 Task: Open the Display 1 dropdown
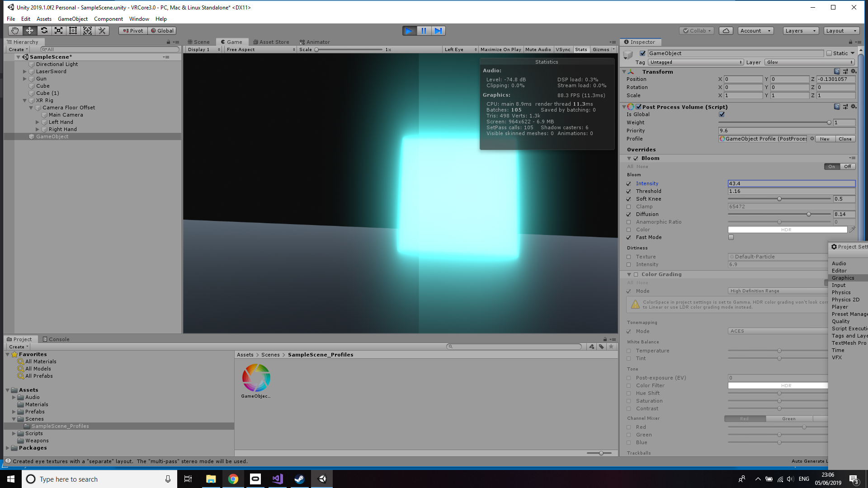coord(203,50)
